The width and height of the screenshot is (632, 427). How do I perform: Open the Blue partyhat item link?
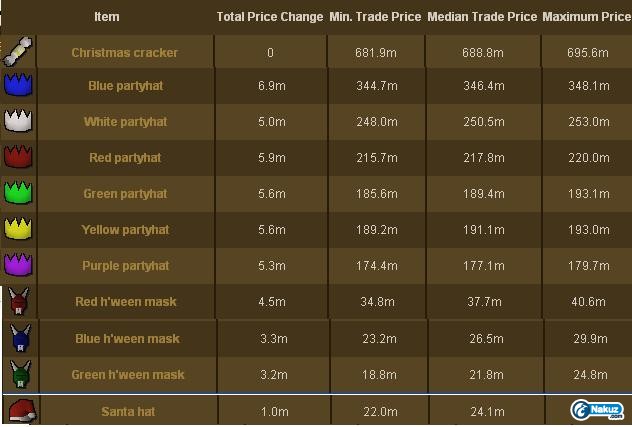(x=125, y=86)
